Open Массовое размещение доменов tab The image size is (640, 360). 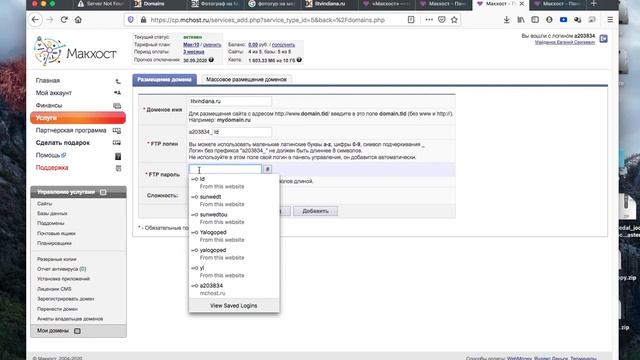[246, 79]
